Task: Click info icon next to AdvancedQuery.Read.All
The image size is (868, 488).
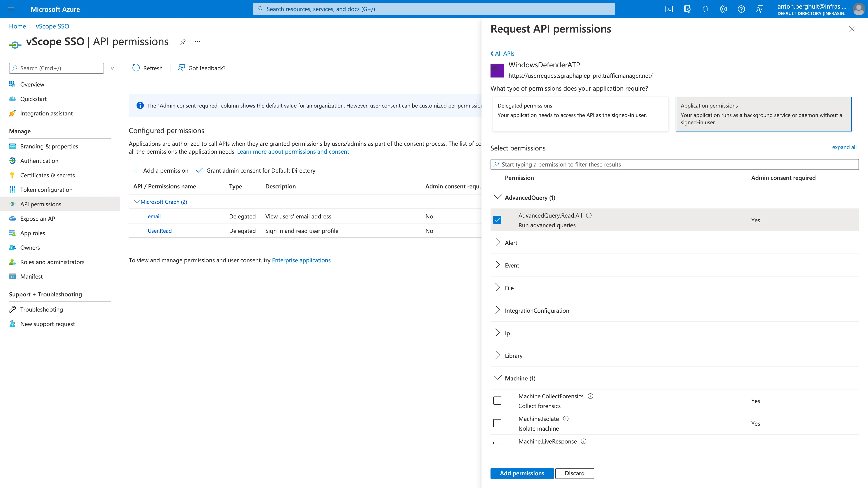Action: [589, 215]
